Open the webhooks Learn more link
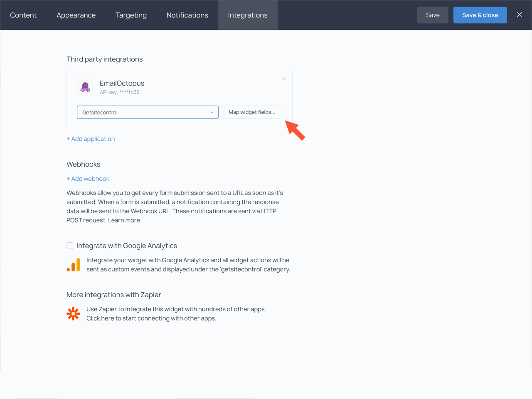 (x=124, y=220)
